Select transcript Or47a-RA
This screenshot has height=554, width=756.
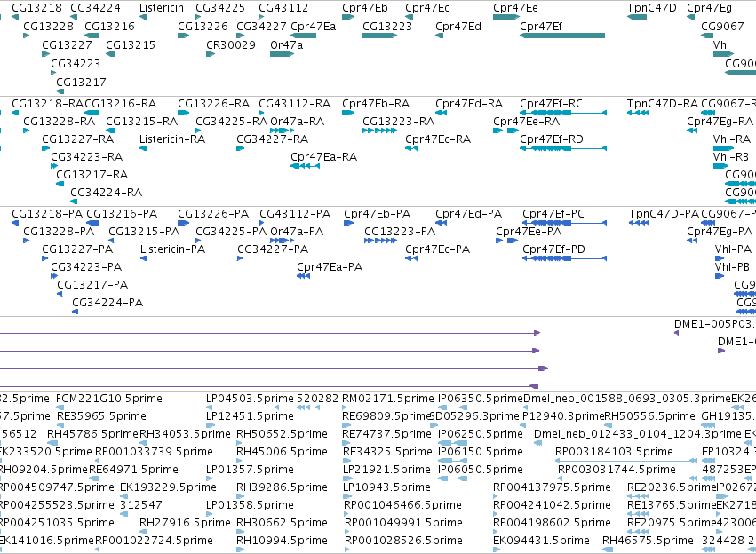click(297, 122)
